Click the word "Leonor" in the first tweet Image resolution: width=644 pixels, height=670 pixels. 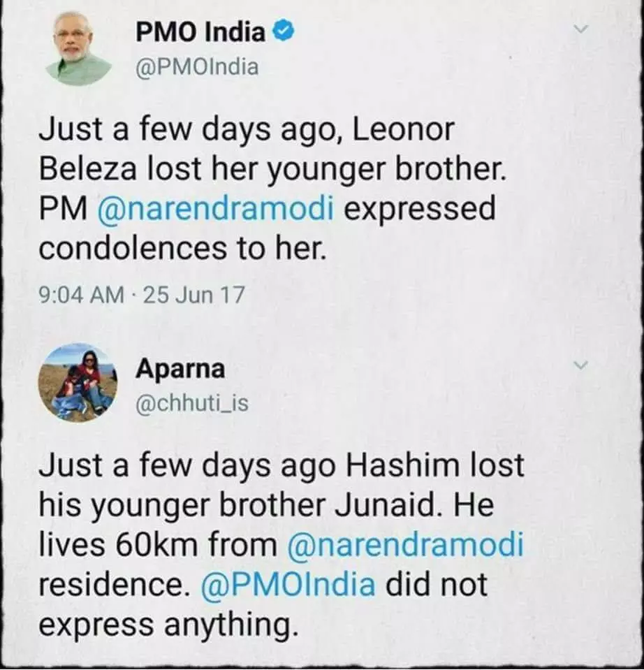click(403, 130)
